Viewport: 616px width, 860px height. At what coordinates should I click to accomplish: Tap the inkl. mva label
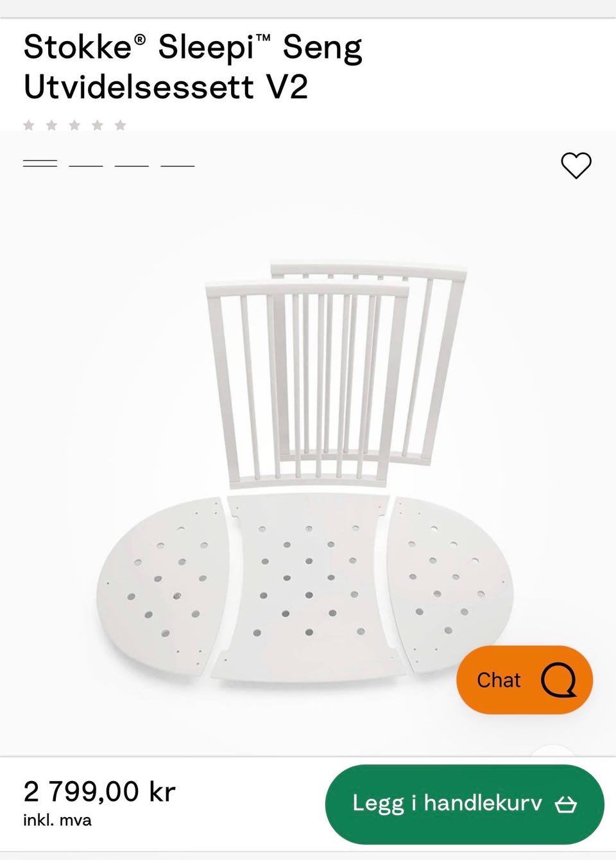[x=57, y=820]
